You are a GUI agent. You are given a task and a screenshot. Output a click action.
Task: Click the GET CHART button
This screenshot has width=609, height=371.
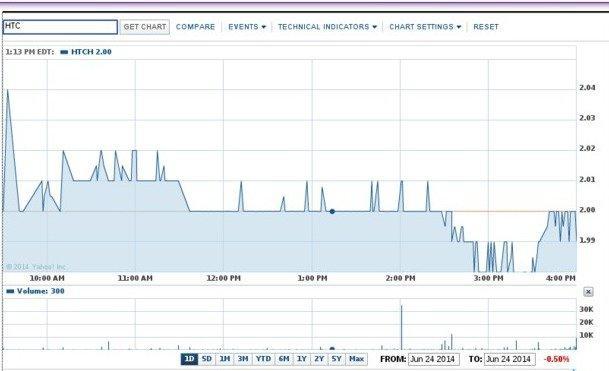[145, 27]
